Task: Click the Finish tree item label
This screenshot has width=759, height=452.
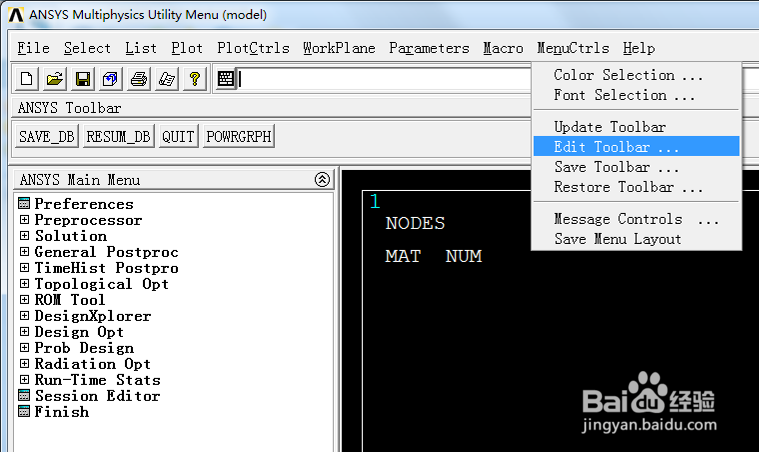Action: click(61, 412)
